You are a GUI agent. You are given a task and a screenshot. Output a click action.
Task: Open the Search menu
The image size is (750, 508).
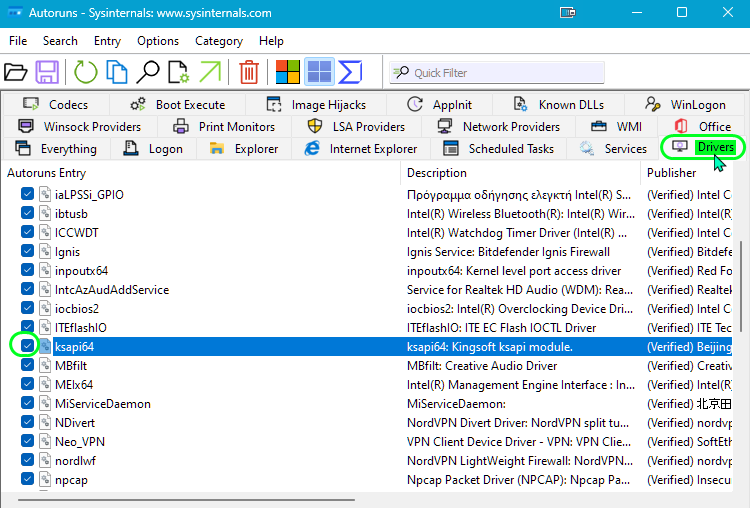[x=60, y=41]
